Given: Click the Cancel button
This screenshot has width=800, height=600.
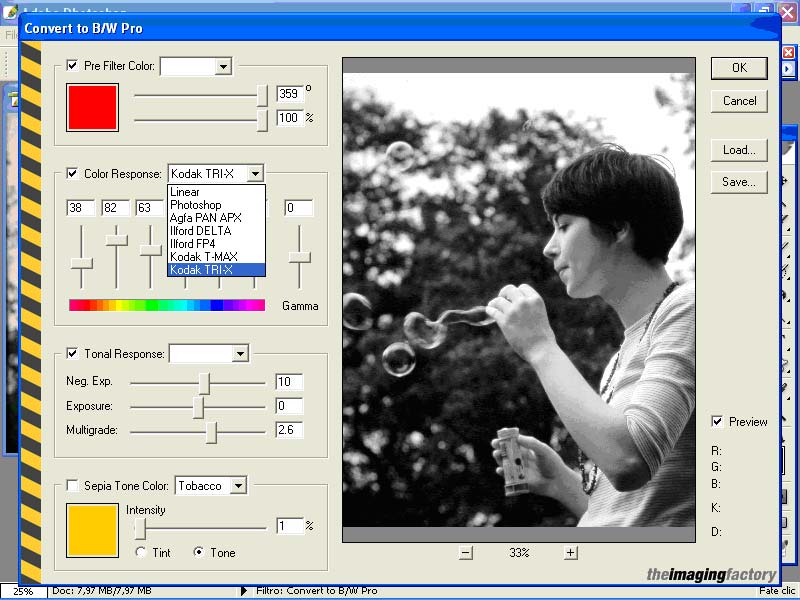Looking at the screenshot, I should click(739, 101).
